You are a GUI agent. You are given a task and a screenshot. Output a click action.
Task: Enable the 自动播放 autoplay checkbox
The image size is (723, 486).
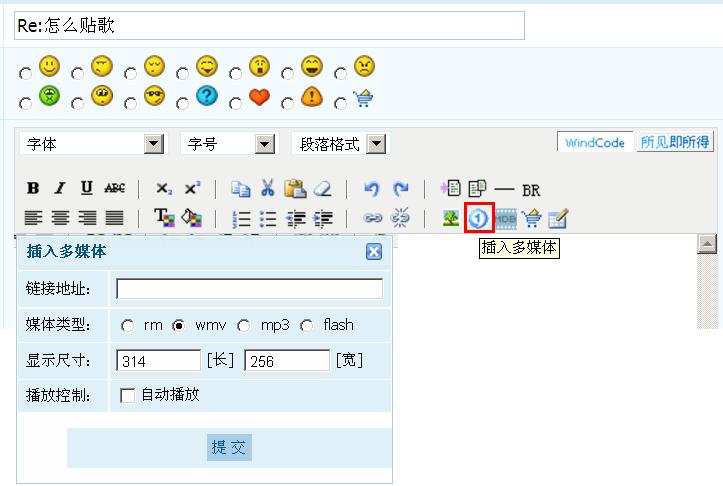[x=127, y=395]
